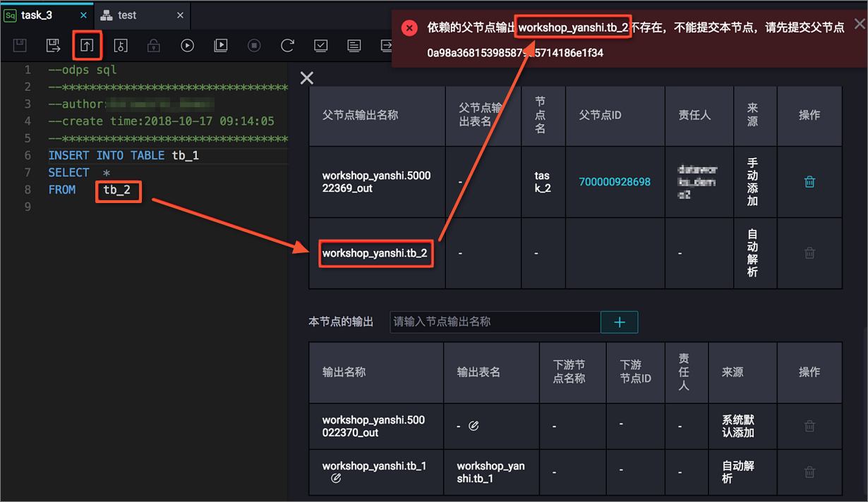The height and width of the screenshot is (502, 868).
Task: Click the unlock padlock icon
Action: click(153, 46)
